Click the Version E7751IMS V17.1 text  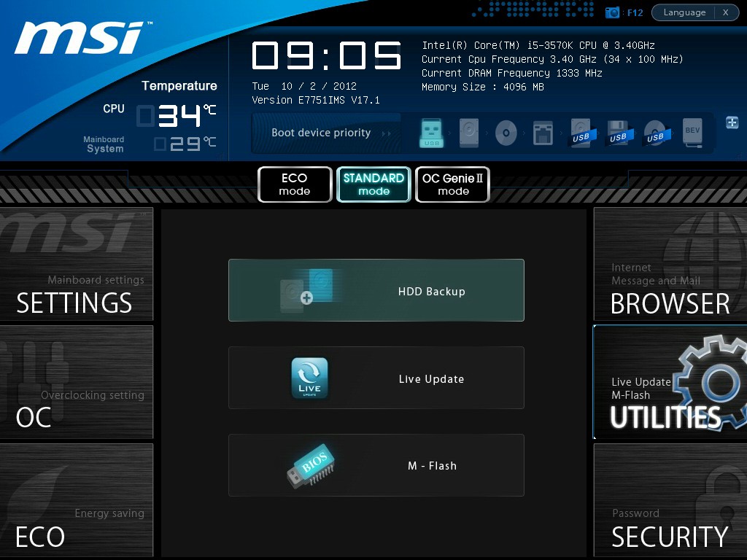pyautogui.click(x=316, y=100)
